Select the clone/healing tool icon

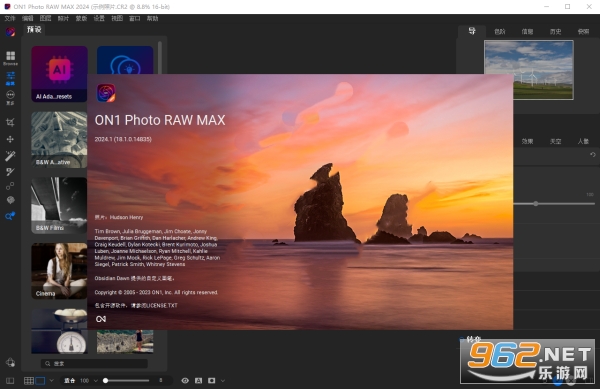click(x=10, y=186)
